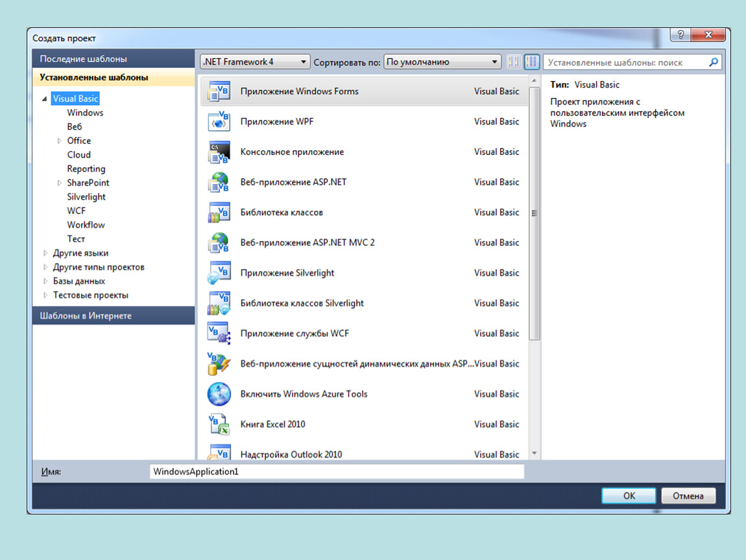Select the Silverlight application template icon
The image size is (746, 560).
(x=219, y=273)
